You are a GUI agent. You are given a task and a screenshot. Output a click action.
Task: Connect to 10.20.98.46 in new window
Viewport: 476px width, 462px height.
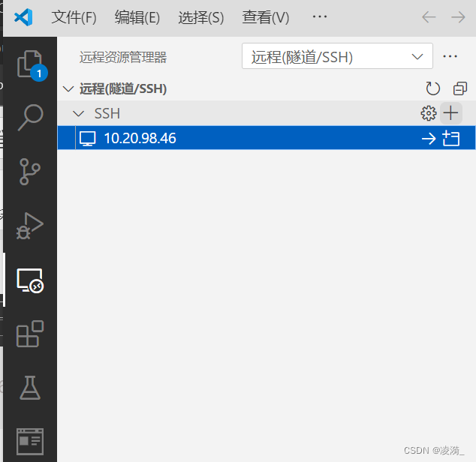coord(450,138)
